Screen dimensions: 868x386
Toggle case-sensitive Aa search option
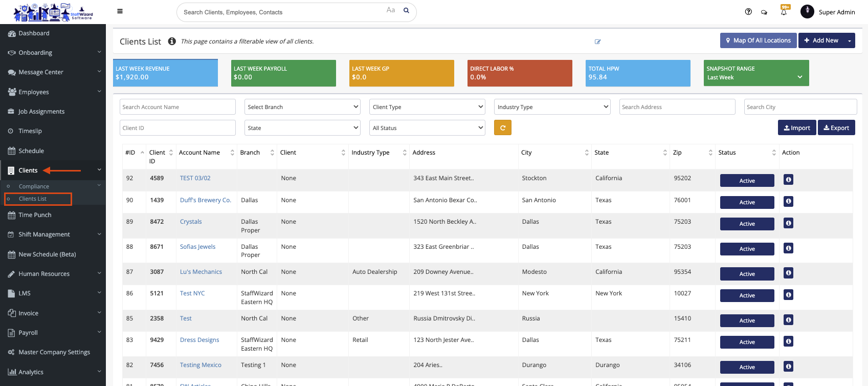point(391,10)
